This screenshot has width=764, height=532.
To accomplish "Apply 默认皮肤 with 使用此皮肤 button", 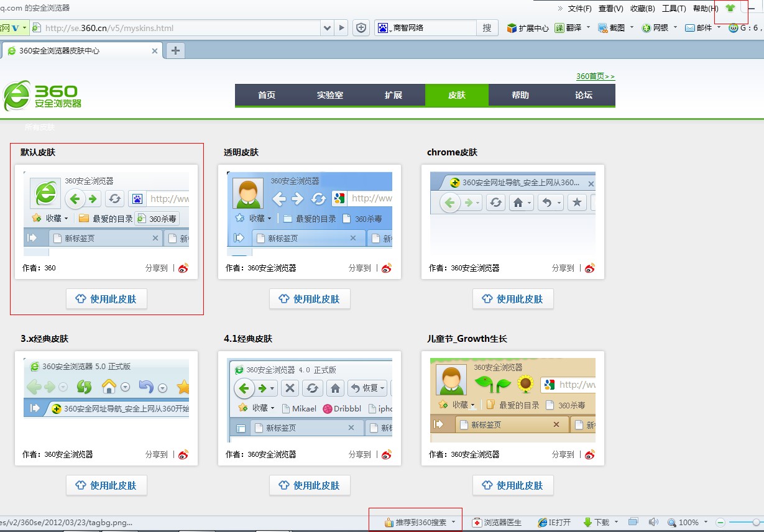I will (x=106, y=299).
